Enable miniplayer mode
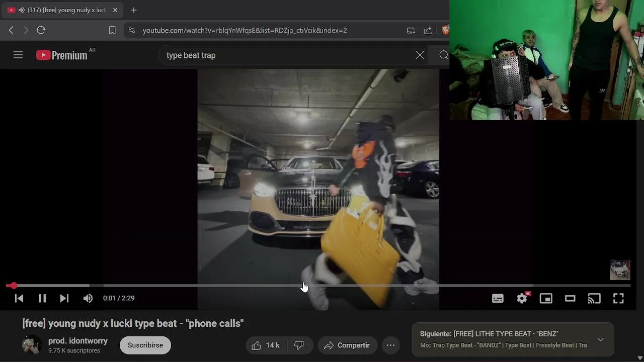 [x=546, y=298]
